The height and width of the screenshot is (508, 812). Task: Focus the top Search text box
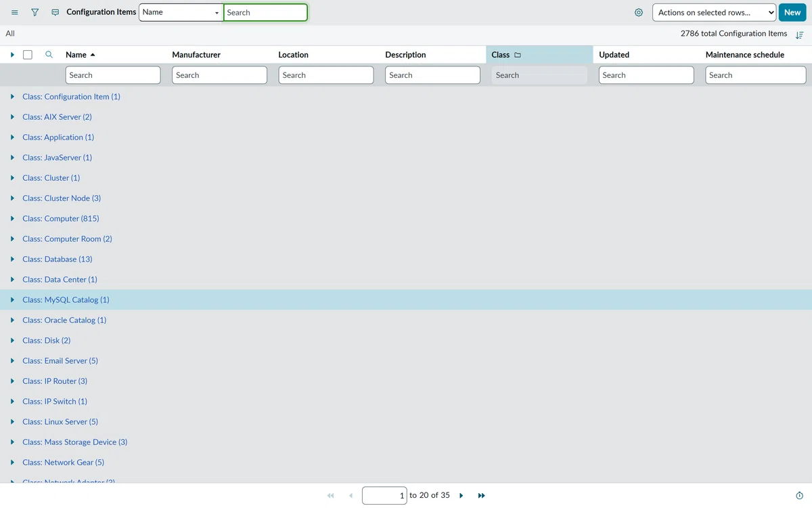point(265,12)
